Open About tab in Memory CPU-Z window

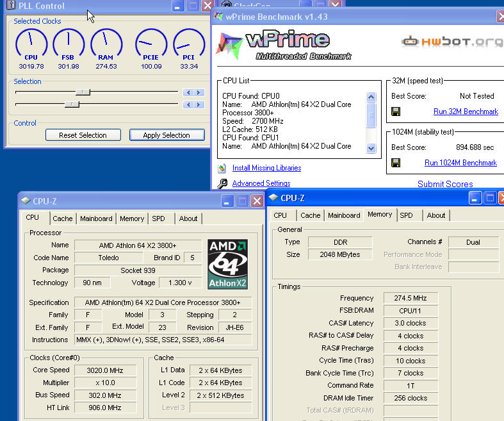click(436, 215)
